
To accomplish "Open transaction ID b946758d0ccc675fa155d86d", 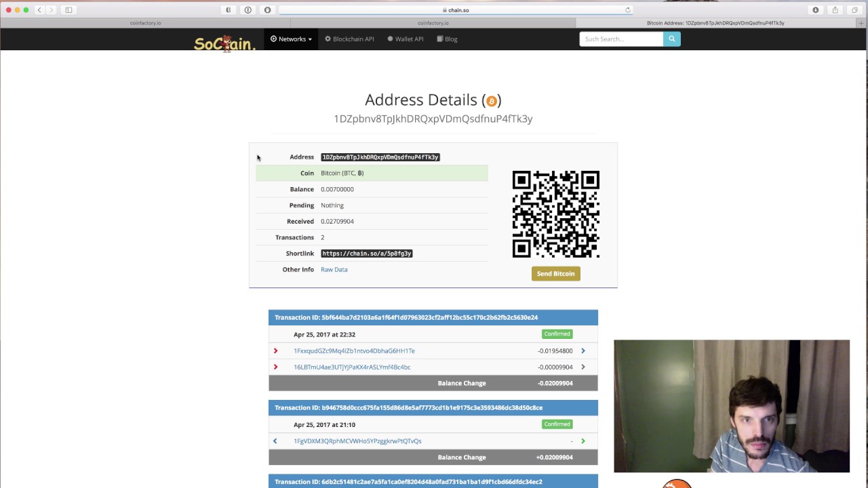I will 408,408.
